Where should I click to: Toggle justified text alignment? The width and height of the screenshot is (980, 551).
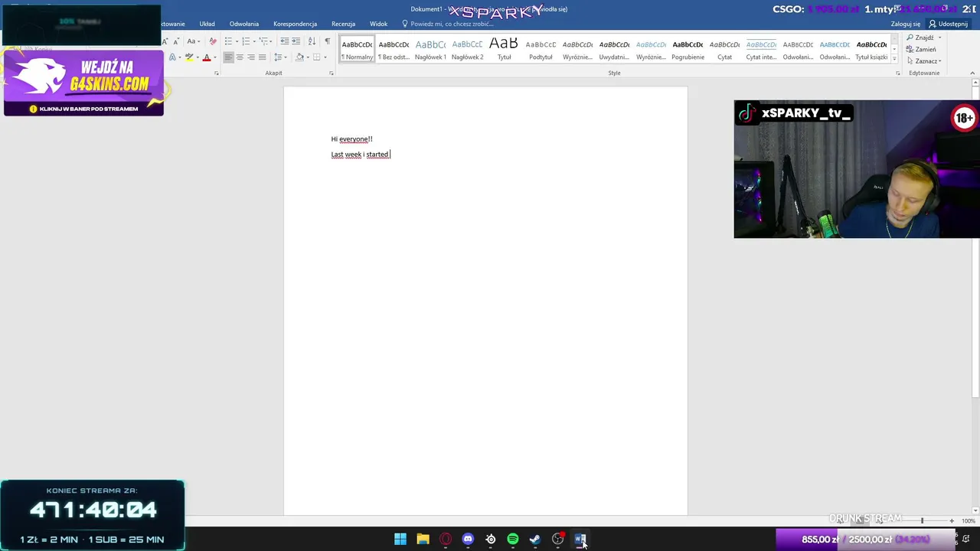[x=262, y=57]
